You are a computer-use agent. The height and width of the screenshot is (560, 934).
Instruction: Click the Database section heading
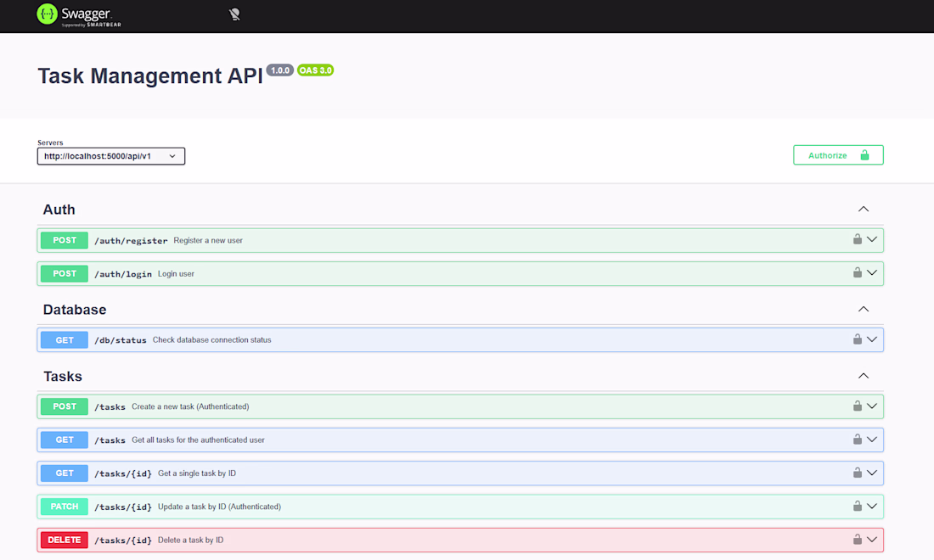[75, 310]
